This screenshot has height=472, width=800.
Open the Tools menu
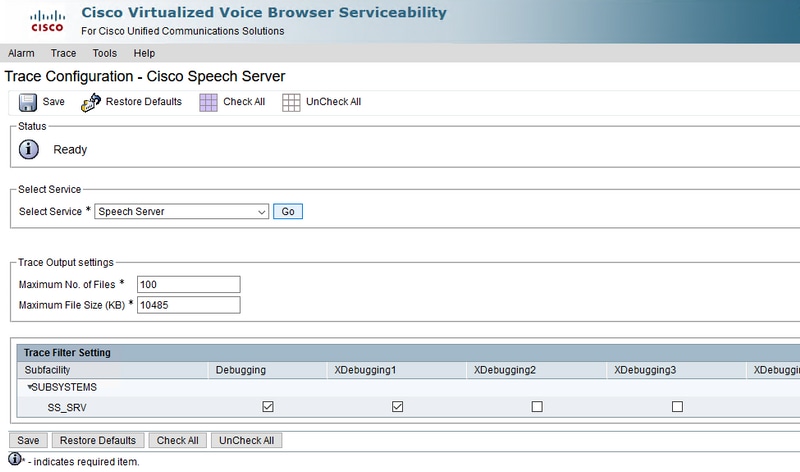click(x=105, y=53)
